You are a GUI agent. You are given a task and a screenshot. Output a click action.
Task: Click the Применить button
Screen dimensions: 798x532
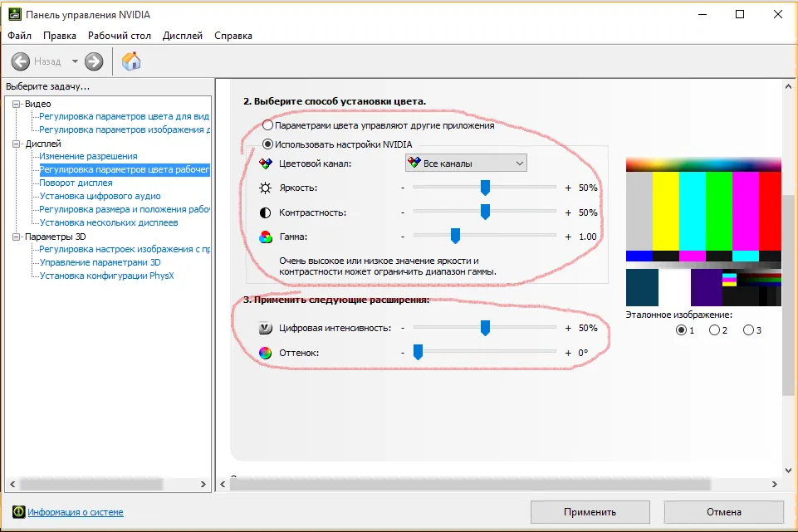coord(590,512)
